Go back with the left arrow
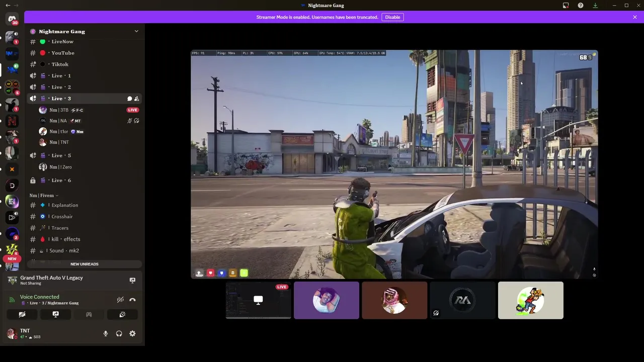 click(x=8, y=5)
